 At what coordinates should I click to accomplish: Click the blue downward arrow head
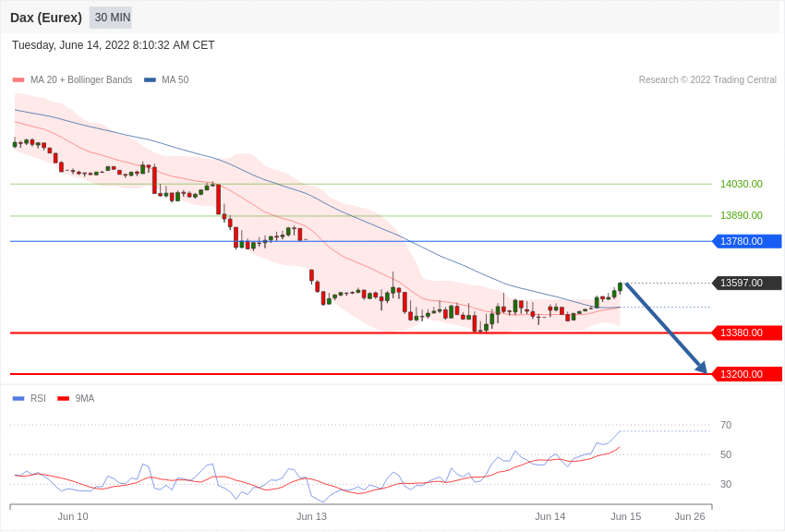pyautogui.click(x=701, y=368)
